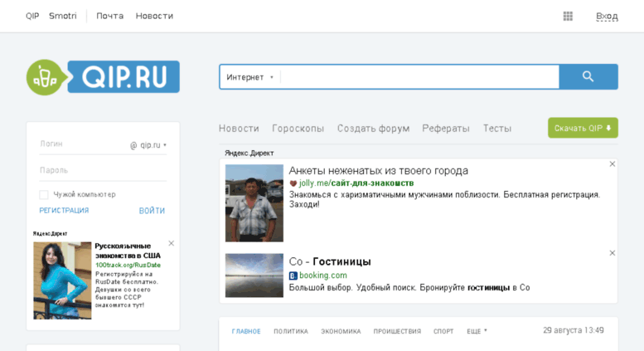Image resolution: width=644 pixels, height=351 pixels.
Task: Select the 'ПОЛИТИКА' news tab
Action: coord(291,331)
